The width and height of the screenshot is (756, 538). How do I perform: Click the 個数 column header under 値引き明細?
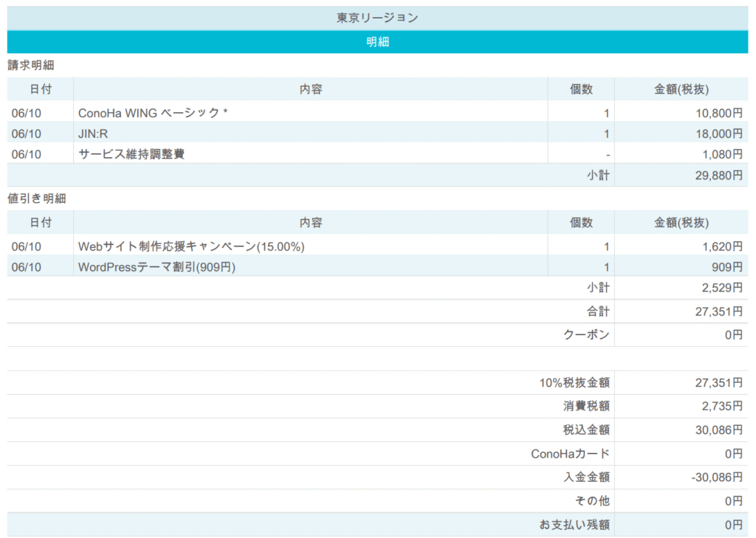pyautogui.click(x=582, y=223)
